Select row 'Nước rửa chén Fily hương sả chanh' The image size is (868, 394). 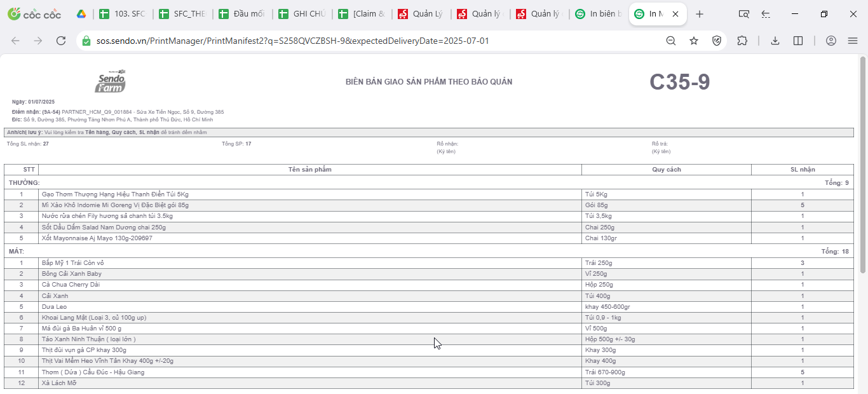tap(429, 216)
